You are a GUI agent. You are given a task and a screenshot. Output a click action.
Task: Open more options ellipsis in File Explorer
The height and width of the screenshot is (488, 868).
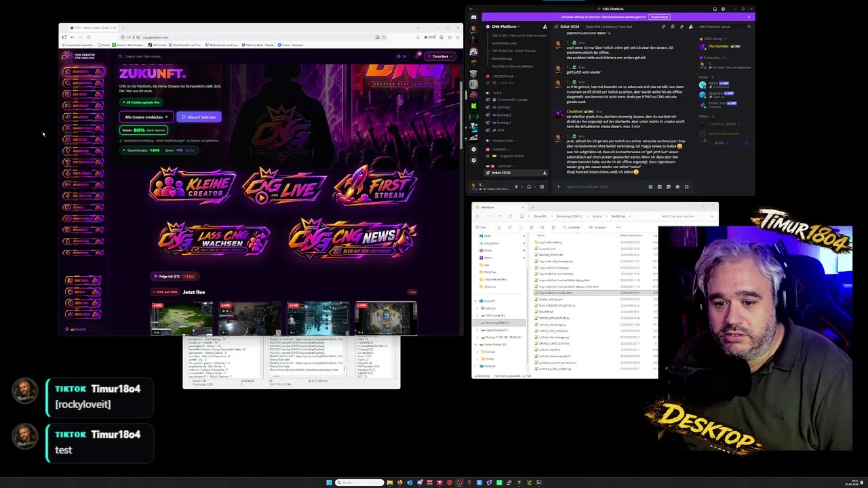pyautogui.click(x=618, y=227)
